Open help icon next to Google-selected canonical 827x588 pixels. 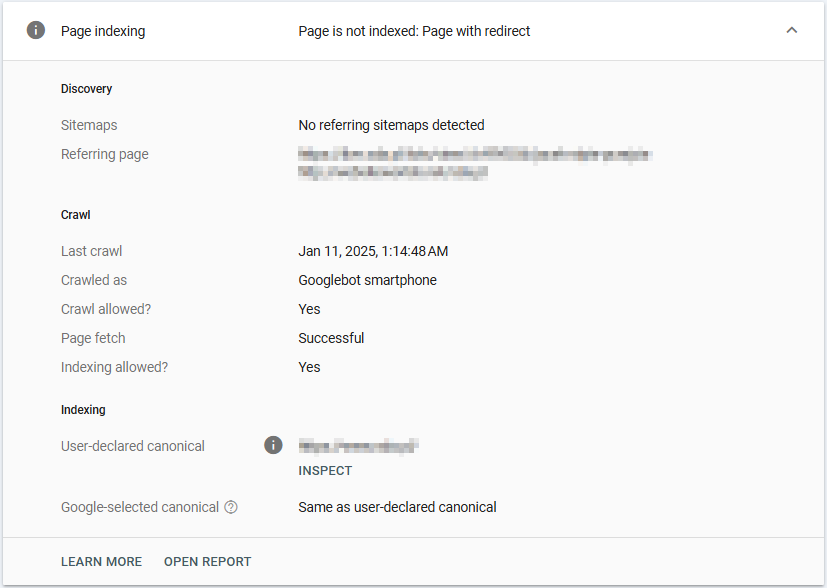coord(231,507)
